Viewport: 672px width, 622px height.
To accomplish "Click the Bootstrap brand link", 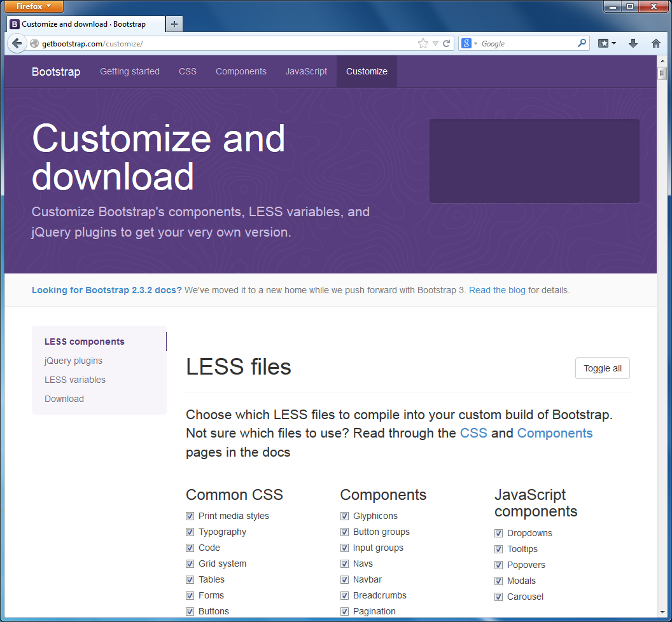I will 56,71.
